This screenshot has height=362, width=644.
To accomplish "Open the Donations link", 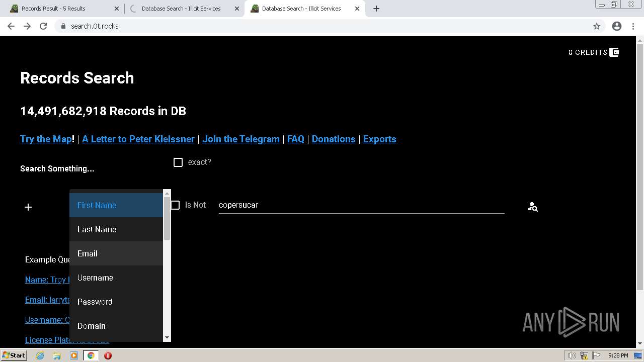I will pos(334,139).
